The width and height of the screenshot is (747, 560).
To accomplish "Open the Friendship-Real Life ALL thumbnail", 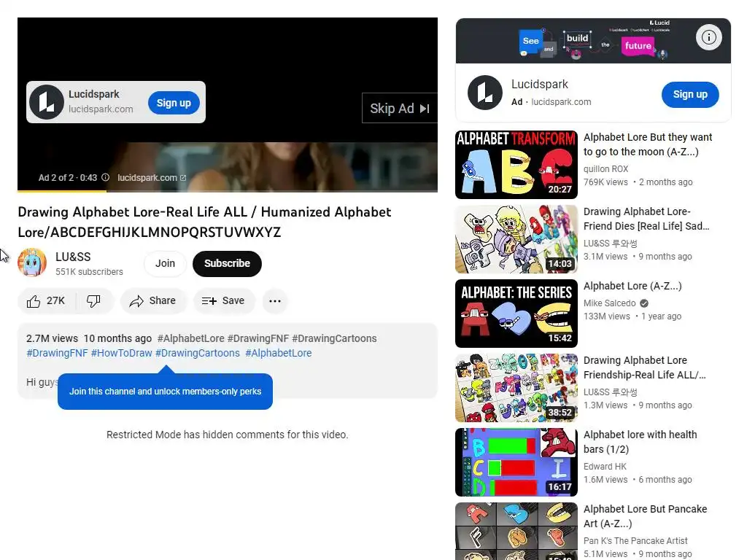I will pos(516,388).
